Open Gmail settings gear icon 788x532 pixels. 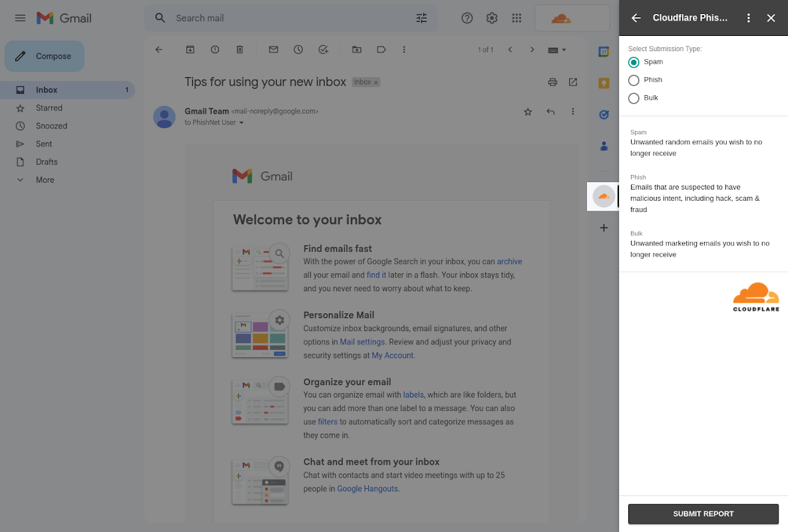coord(491,18)
